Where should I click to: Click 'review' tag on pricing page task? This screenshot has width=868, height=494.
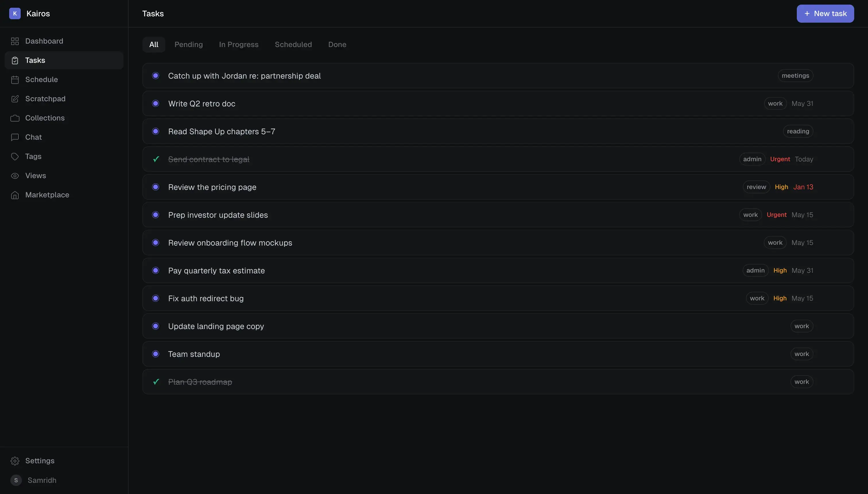coord(756,187)
